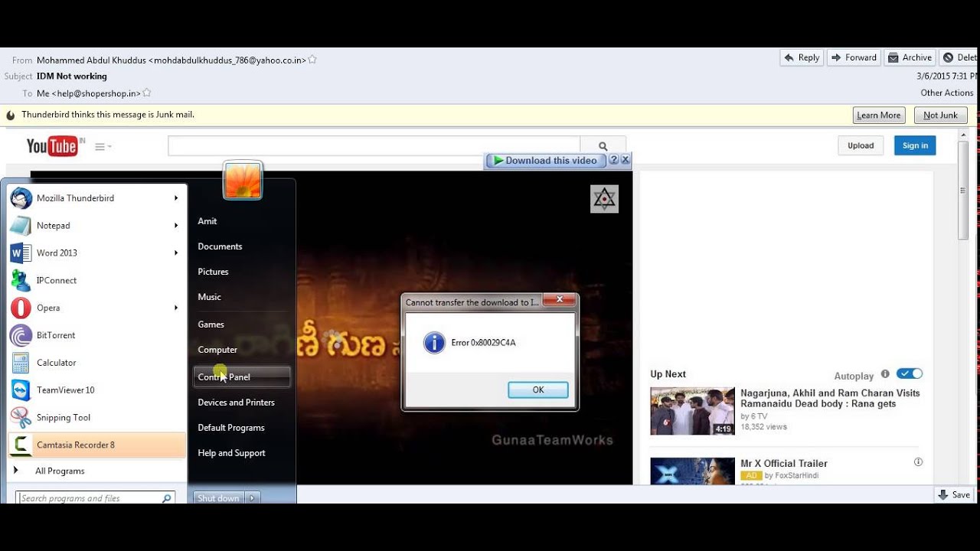This screenshot has height=551, width=980.
Task: Click the channel watermark icon on video
Action: point(605,199)
